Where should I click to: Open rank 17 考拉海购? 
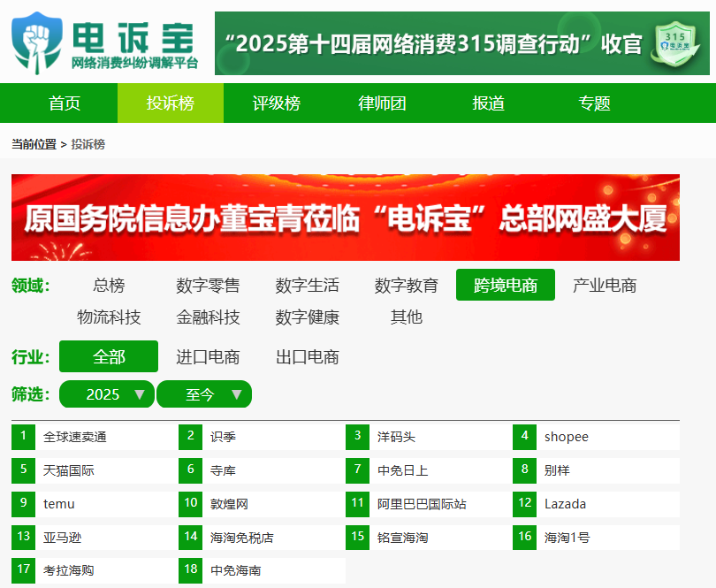pos(95,570)
